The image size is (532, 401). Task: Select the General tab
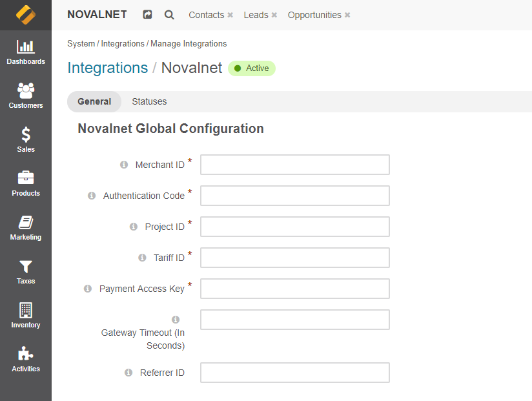[x=94, y=101]
